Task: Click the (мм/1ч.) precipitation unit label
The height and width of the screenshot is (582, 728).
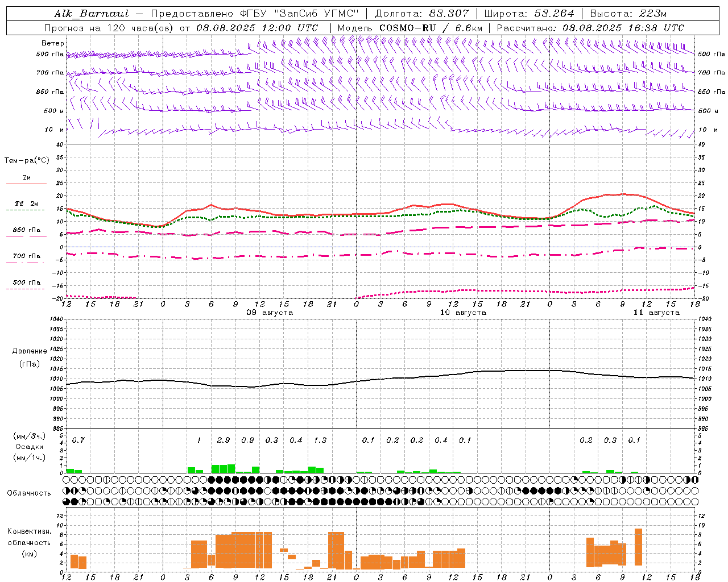Action: (29, 458)
